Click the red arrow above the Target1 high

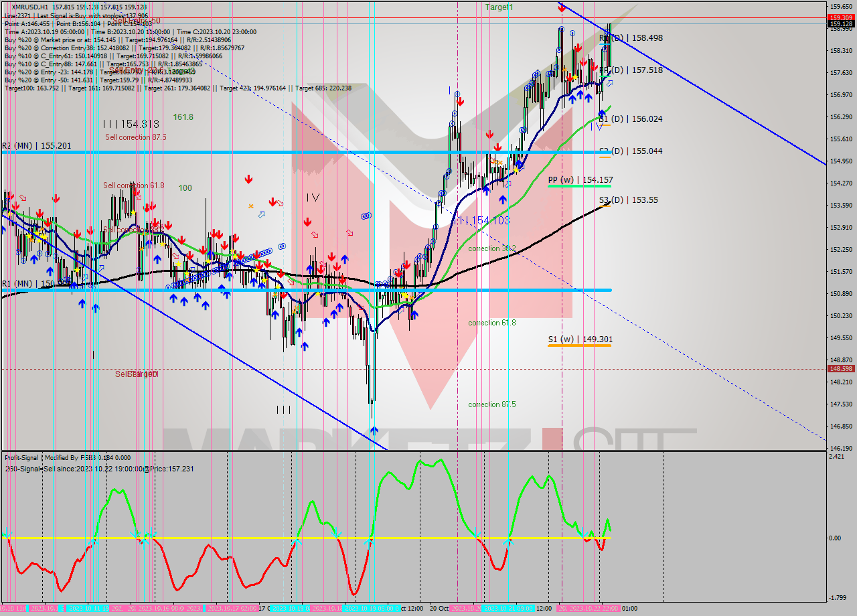(561, 8)
